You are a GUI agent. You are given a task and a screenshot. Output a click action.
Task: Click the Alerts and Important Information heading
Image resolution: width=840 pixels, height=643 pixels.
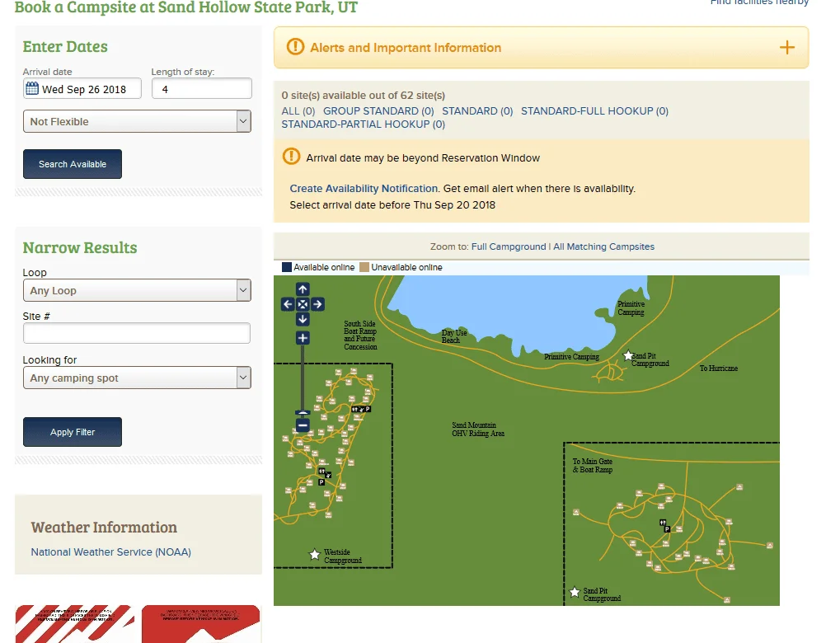(x=406, y=48)
